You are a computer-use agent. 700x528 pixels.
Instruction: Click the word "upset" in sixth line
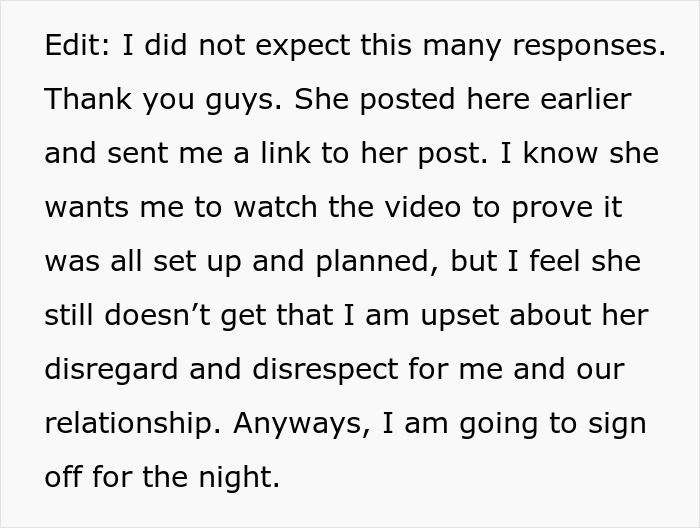point(459,317)
